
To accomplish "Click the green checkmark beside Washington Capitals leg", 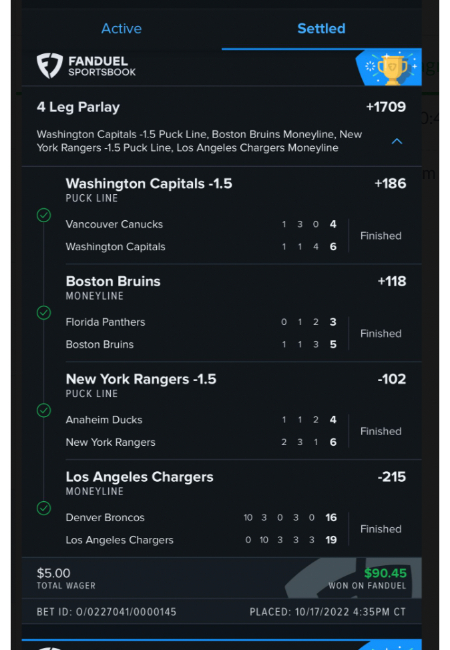I will click(44, 215).
